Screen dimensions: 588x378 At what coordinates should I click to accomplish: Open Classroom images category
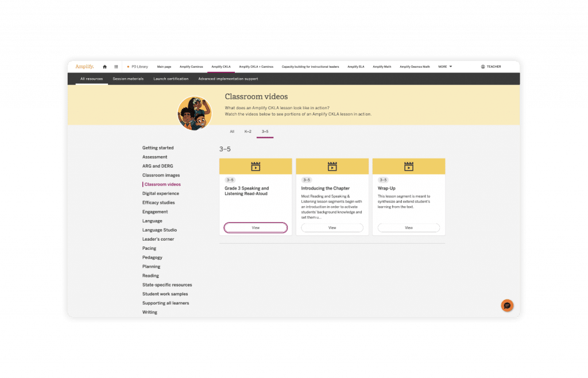pyautogui.click(x=161, y=175)
